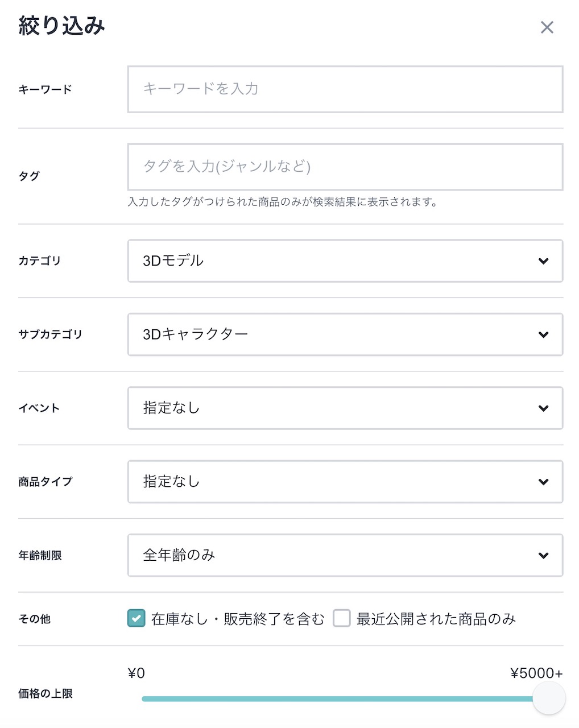The image size is (579, 728).
Task: Open the 年齢制限 dropdown showing 全年齢のみ
Action: 344,556
